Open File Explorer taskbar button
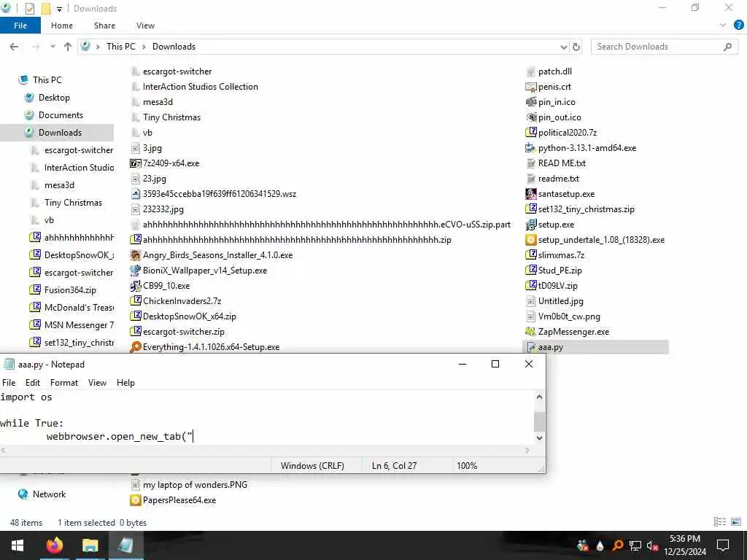Image resolution: width=747 pixels, height=560 pixels. tap(90, 545)
